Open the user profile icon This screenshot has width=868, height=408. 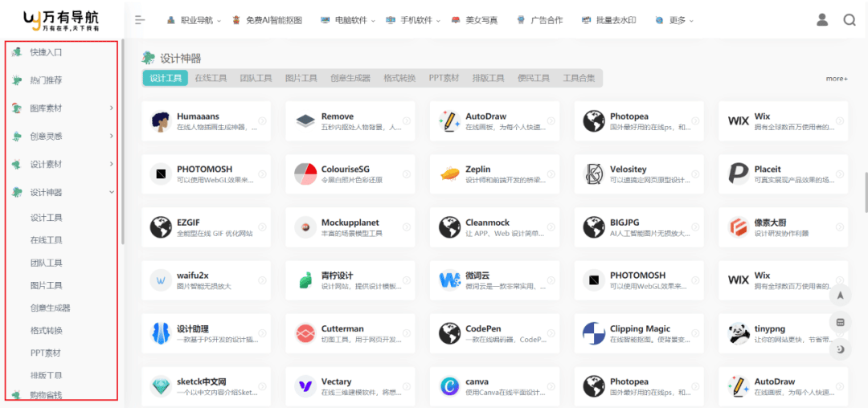pyautogui.click(x=822, y=20)
